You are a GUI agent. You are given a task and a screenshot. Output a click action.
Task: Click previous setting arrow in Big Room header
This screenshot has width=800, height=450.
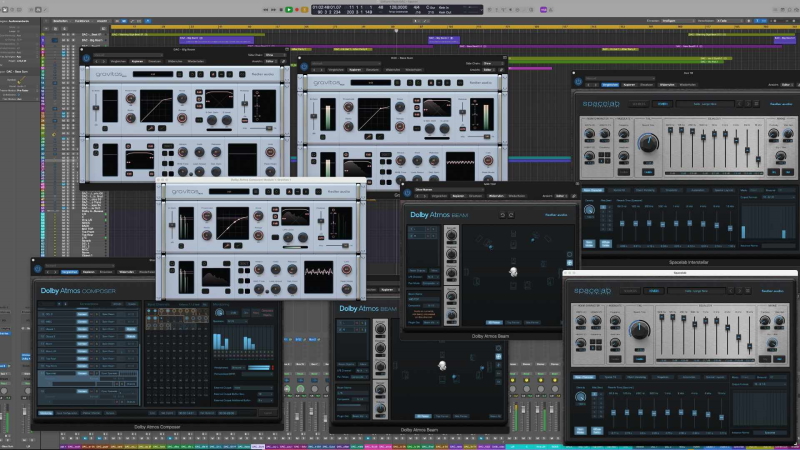97,61
